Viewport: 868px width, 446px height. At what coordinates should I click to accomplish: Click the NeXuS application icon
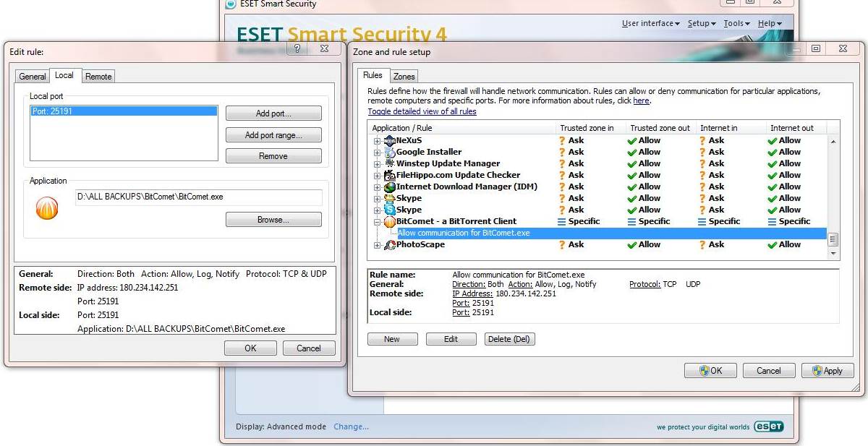(x=390, y=140)
